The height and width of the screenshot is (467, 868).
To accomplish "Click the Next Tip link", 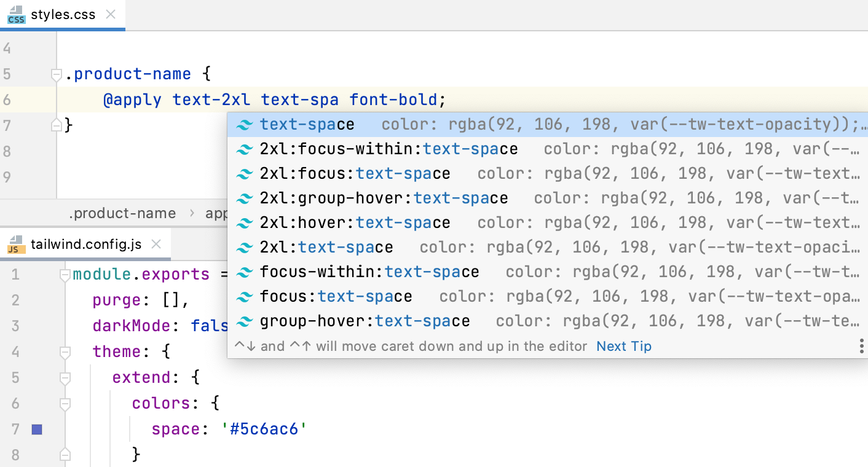I will [x=623, y=346].
